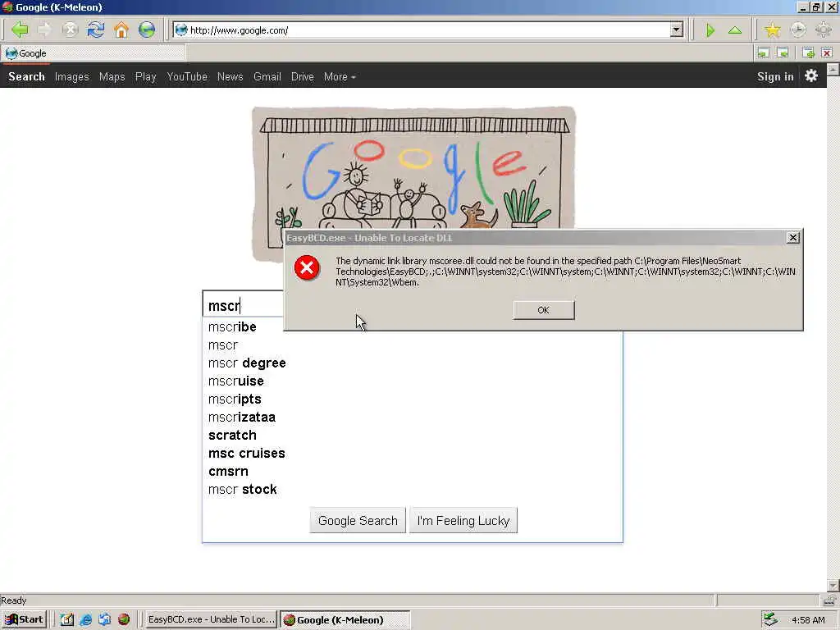Click site icon in the URL bar
This screenshot has height=630, width=840.
[181, 30]
